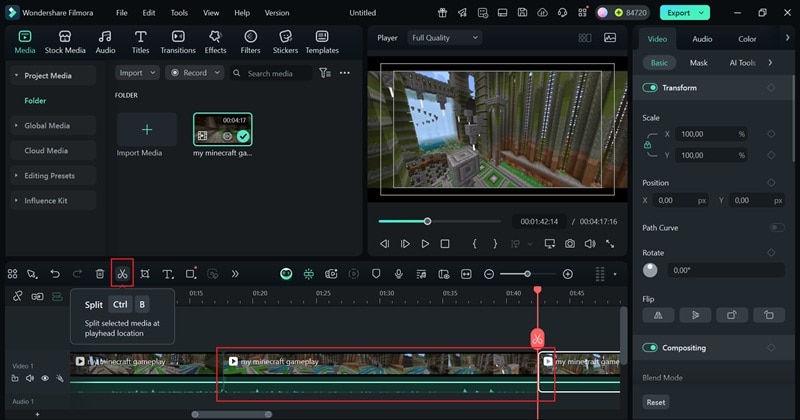Expand the Editing Presets section
This screenshot has width=800, height=420.
click(x=16, y=176)
